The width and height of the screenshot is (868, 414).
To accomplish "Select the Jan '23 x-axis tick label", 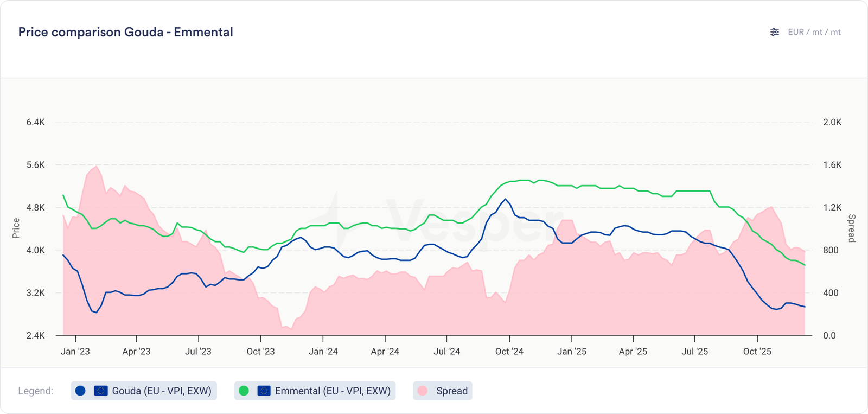I will point(75,352).
